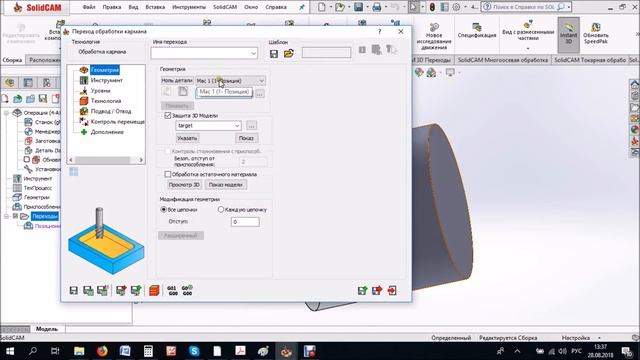
Task: Collapse Операции tree node
Action: click(7, 113)
